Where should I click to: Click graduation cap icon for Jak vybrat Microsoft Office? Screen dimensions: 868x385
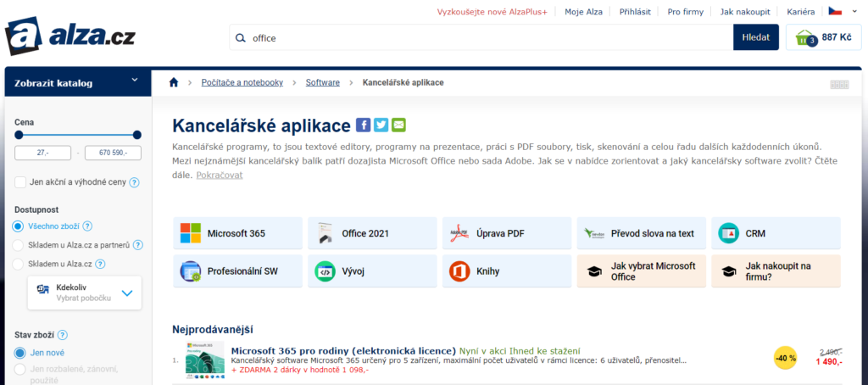[x=594, y=271]
